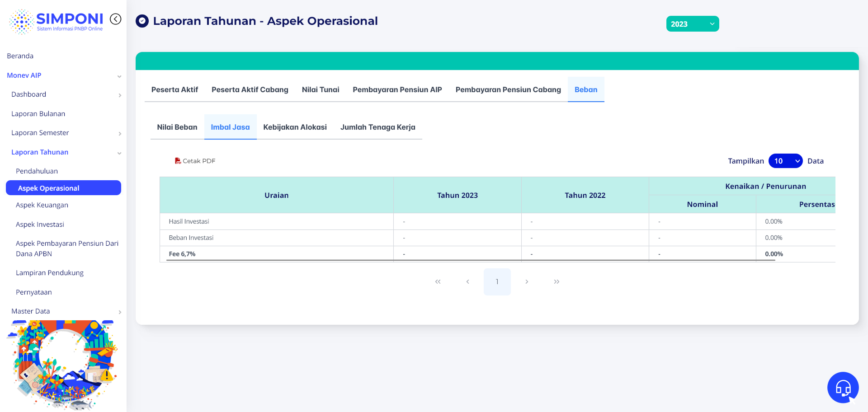Collapse the Laporan Tahunan chevron
The width and height of the screenshot is (868, 412).
click(119, 153)
